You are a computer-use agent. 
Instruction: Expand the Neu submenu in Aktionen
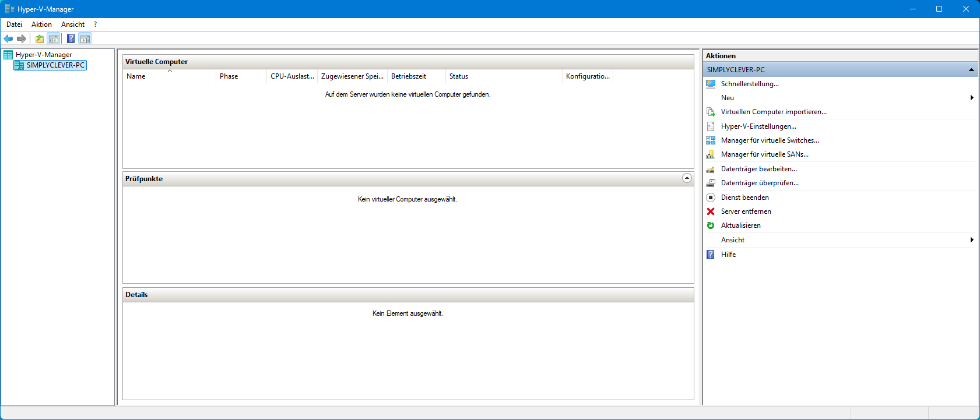tap(971, 98)
